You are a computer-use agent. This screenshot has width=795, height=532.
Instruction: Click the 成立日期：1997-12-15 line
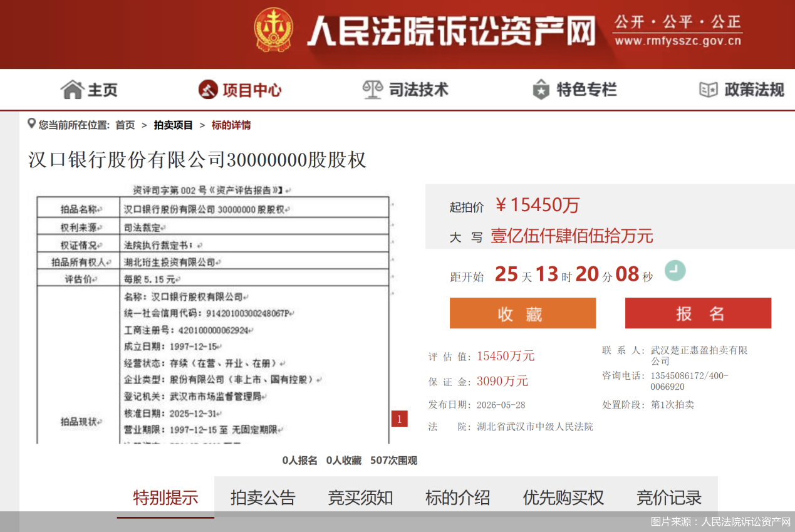point(170,347)
